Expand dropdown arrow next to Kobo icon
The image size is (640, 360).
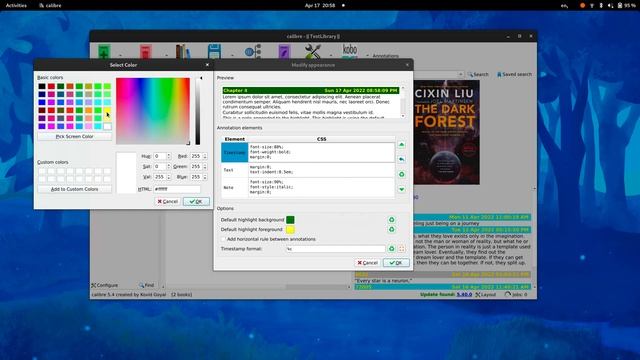(367, 55)
